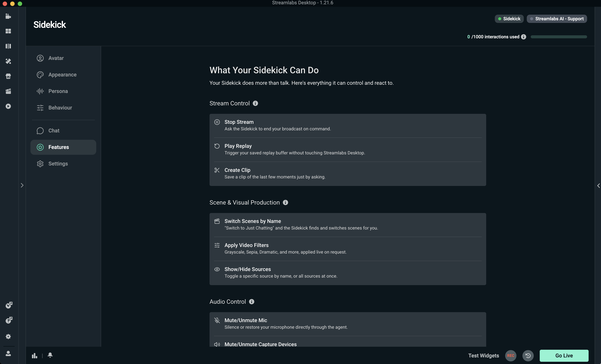Click the REC record button
The image size is (601, 364).
coord(510,356)
